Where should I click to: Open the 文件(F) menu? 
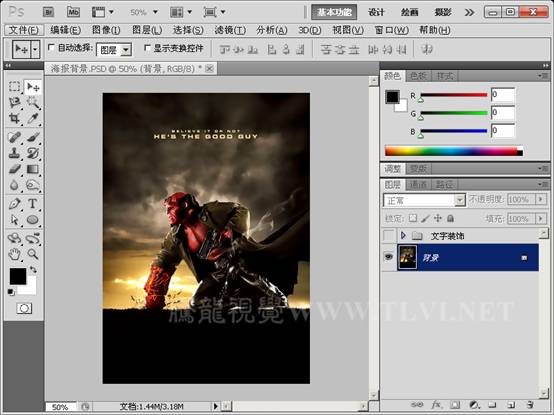click(23, 30)
